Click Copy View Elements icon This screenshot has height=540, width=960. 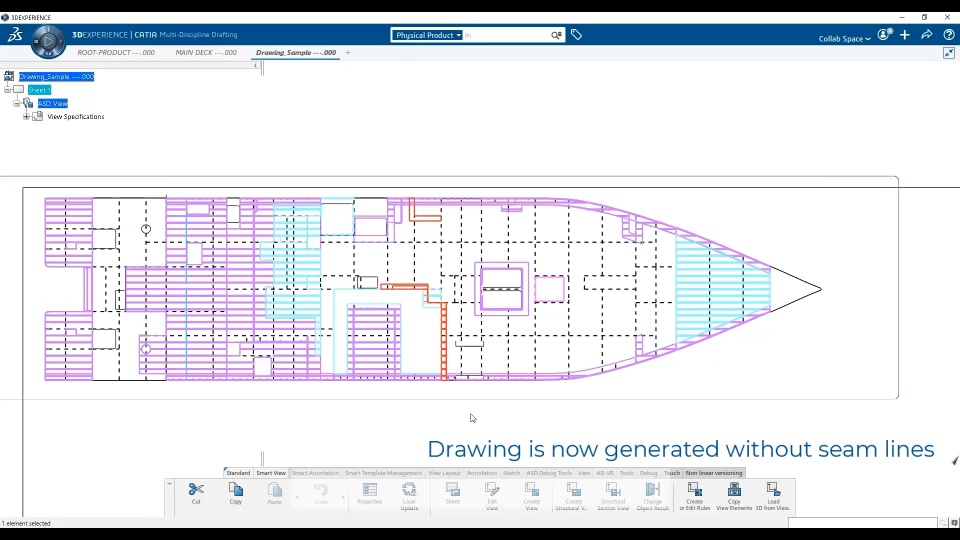[x=734, y=489]
